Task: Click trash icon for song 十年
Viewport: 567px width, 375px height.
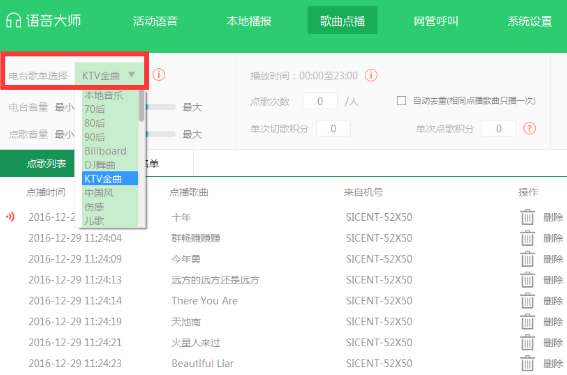Action: click(527, 217)
